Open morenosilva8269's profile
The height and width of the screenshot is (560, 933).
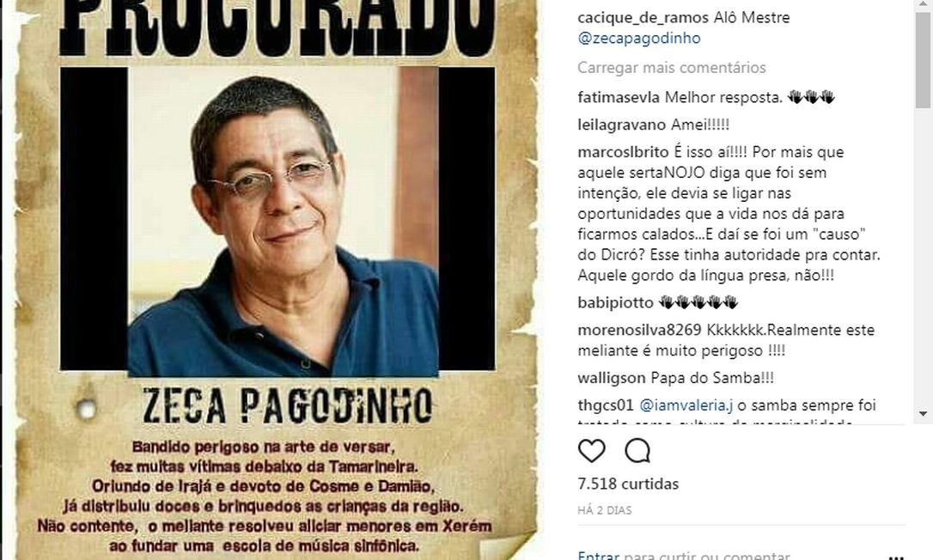[x=639, y=330]
